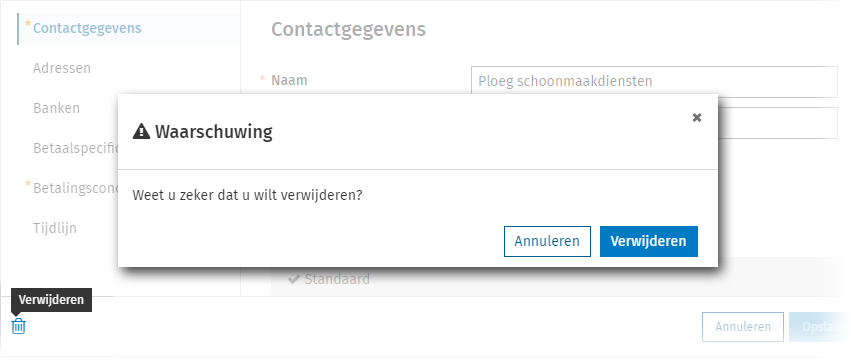The width and height of the screenshot is (851, 360).
Task: Click the Naam field with Ploeg schoonmaakdiensten
Action: 655,82
